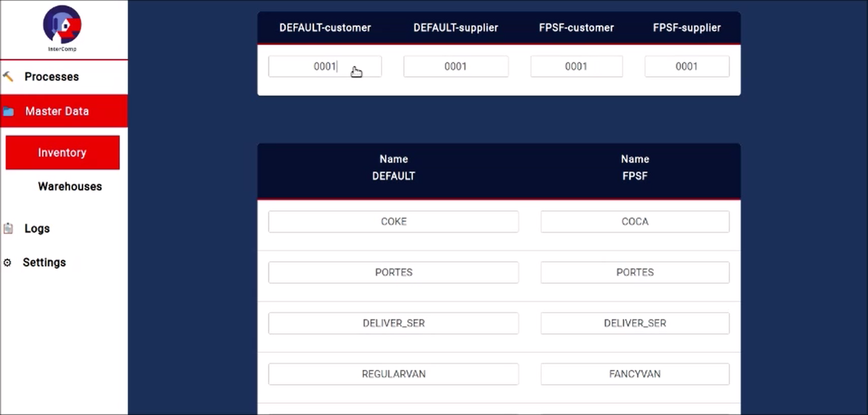The width and height of the screenshot is (868, 415).
Task: Edit the COCA name field
Action: tap(635, 222)
